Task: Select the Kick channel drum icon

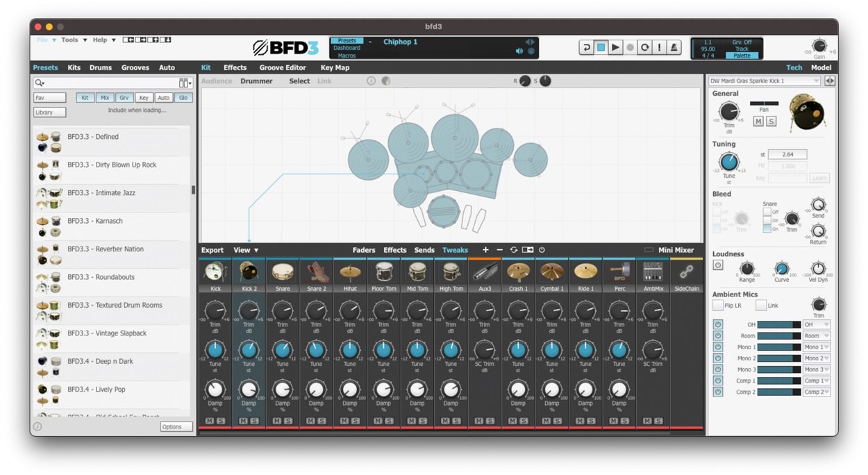Action: [x=215, y=272]
